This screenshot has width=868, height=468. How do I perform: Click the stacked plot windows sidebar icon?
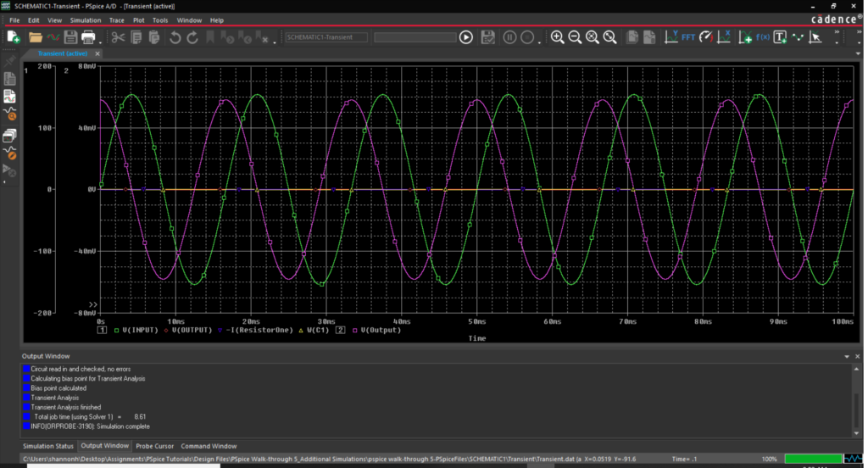pyautogui.click(x=10, y=135)
